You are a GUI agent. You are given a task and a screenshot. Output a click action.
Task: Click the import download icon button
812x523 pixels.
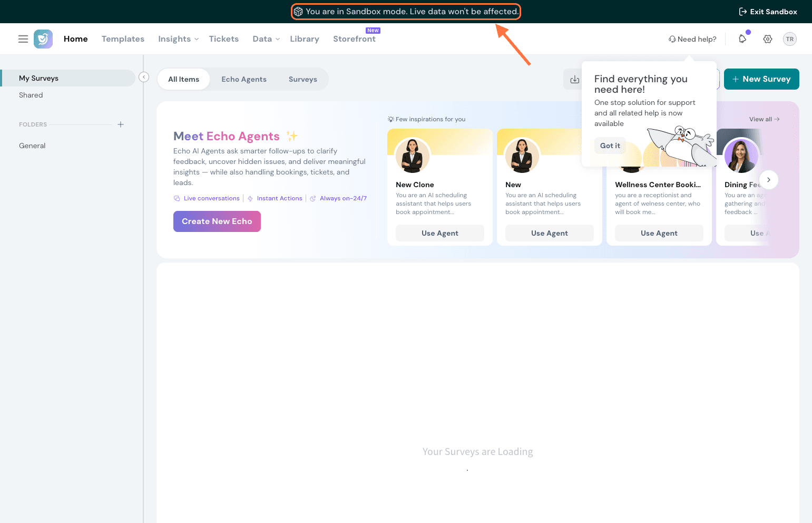(574, 80)
